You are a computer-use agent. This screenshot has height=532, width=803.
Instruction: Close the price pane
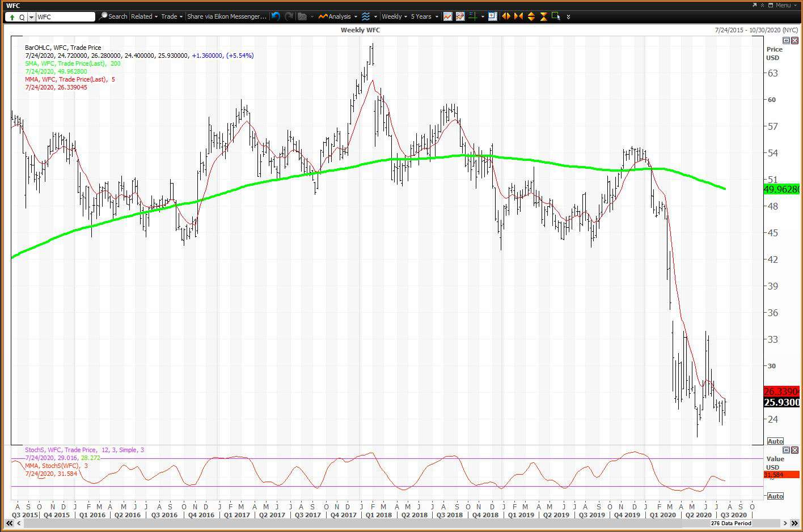(793, 40)
